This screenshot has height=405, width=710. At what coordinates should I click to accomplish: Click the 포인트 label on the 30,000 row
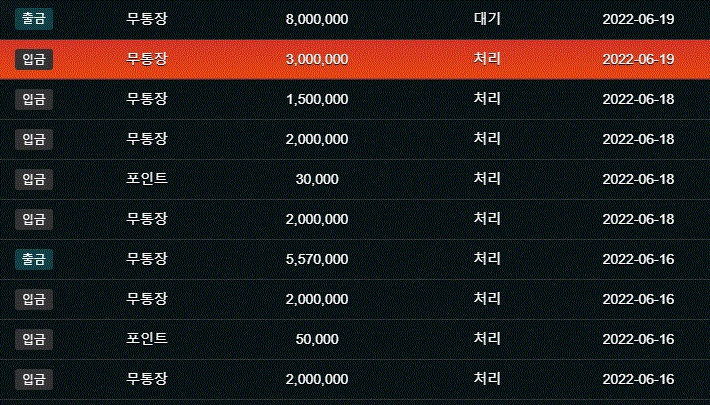[x=147, y=179]
